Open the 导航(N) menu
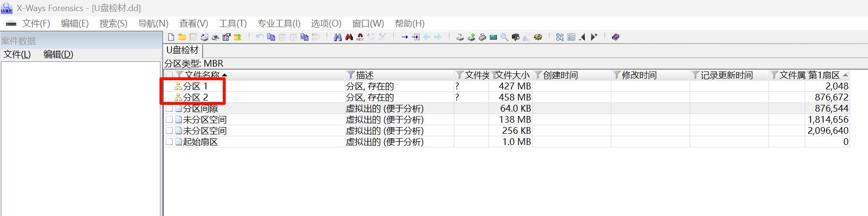The height and width of the screenshot is (216, 868). coord(153,23)
